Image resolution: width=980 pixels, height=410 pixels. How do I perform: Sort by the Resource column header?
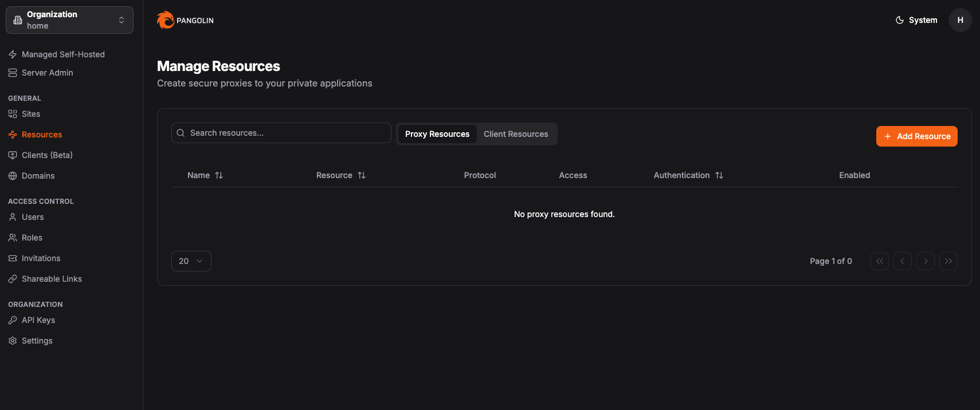(x=340, y=175)
